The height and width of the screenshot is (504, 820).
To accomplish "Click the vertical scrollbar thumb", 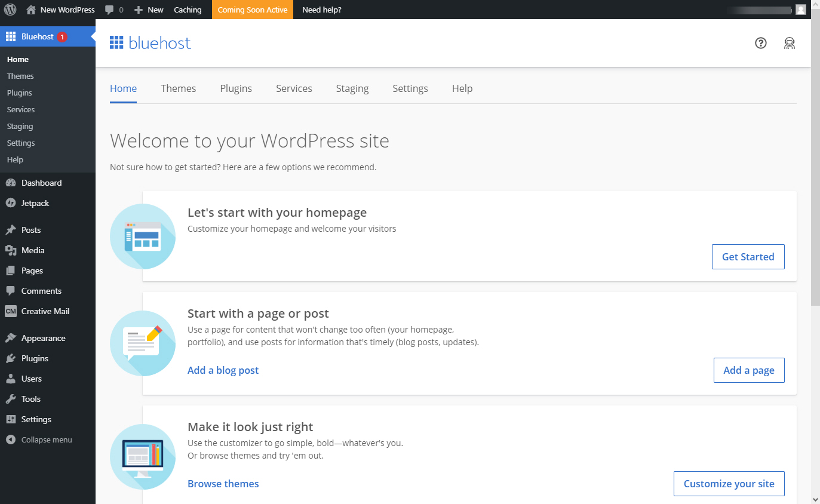I will 815,158.
